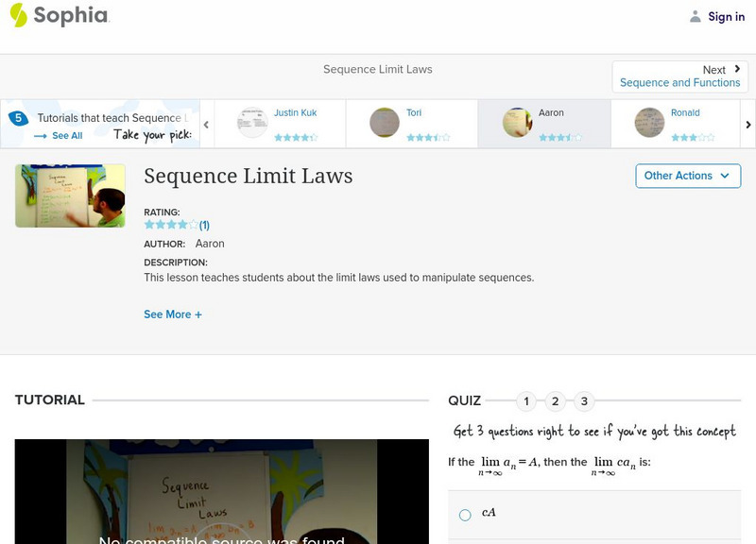Viewport: 756px width, 544px height.
Task: Select the cA answer option
Action: click(x=464, y=515)
